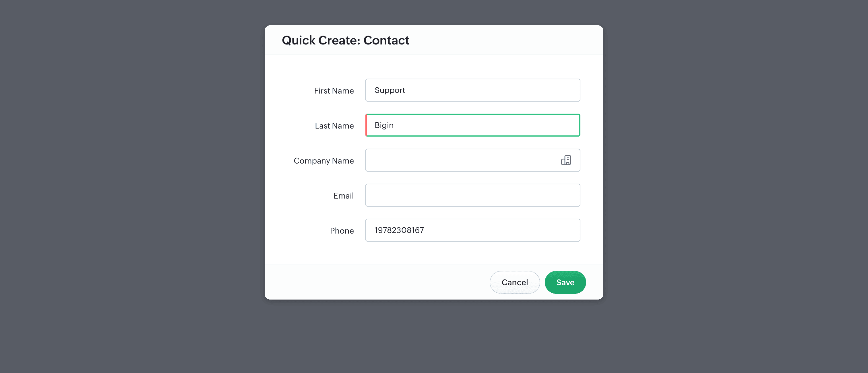Screen dimensions: 868x373
Task: Click into the empty Company Name field
Action: tap(462, 160)
